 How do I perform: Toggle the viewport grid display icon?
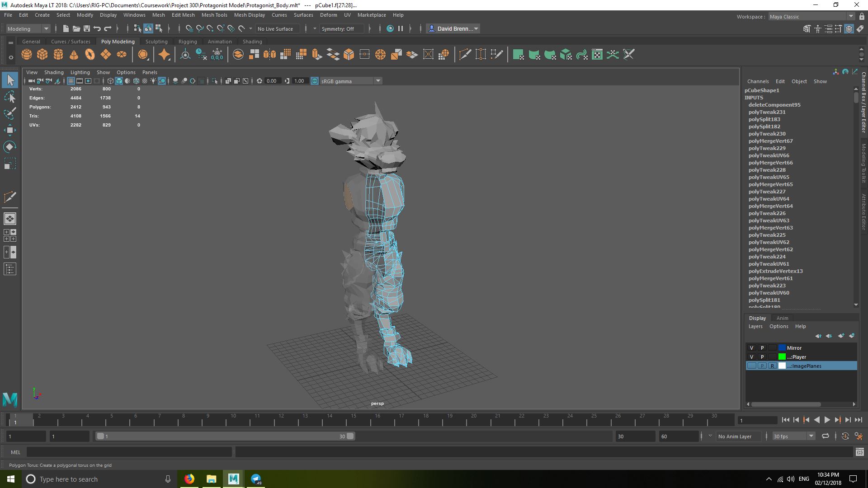click(x=71, y=81)
